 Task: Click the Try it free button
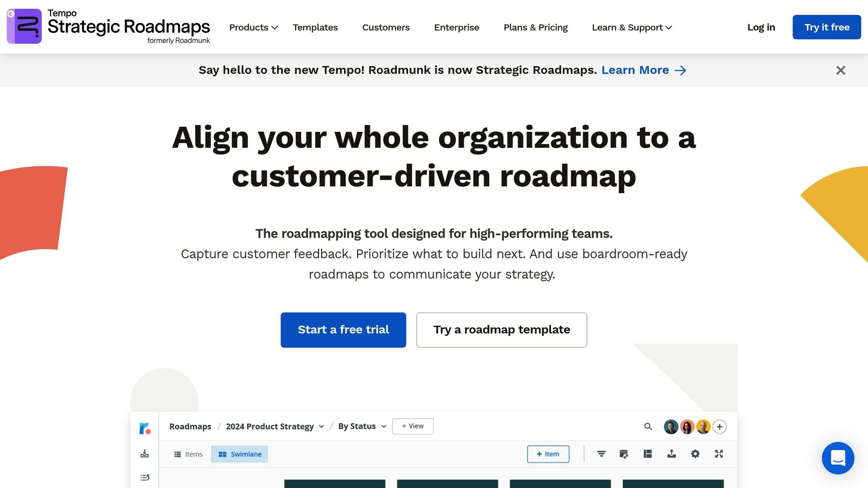827,27
